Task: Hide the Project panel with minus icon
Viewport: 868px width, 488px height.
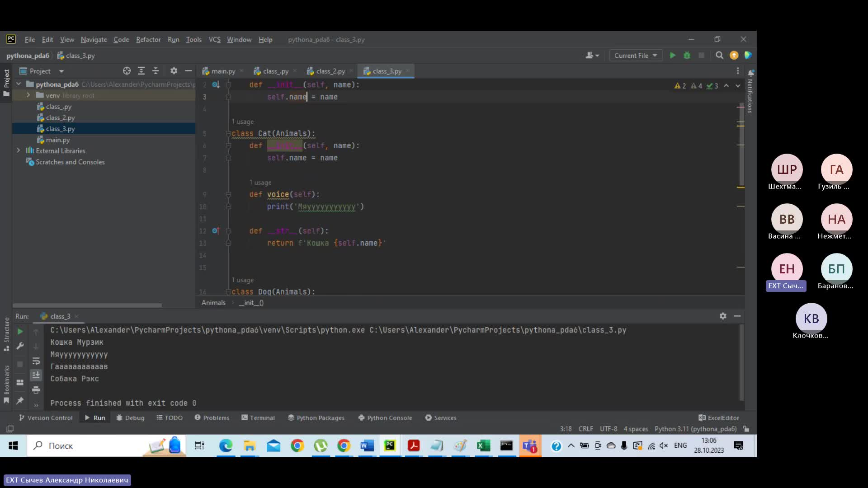Action: point(188,71)
